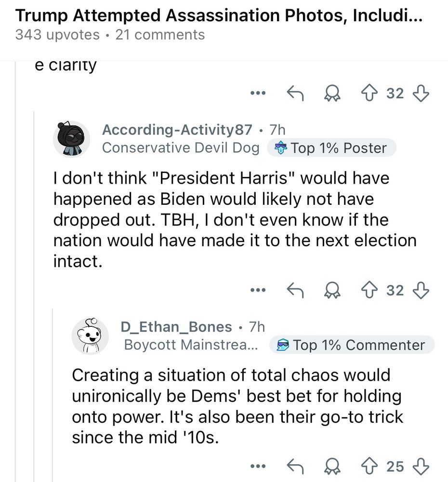Give award to According-Activity87's comment

(332, 290)
